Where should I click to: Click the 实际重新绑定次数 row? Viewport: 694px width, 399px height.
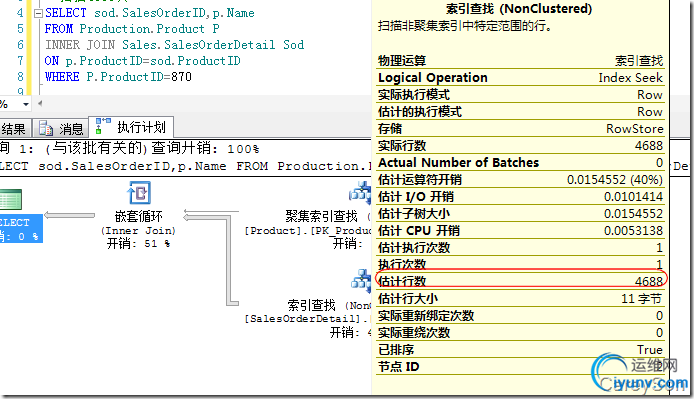(x=520, y=315)
